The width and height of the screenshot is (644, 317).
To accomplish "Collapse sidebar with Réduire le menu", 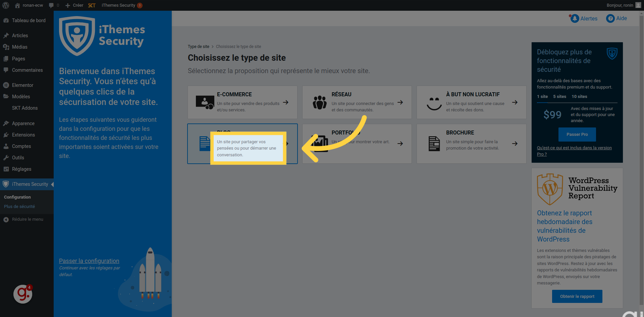I will [27, 219].
